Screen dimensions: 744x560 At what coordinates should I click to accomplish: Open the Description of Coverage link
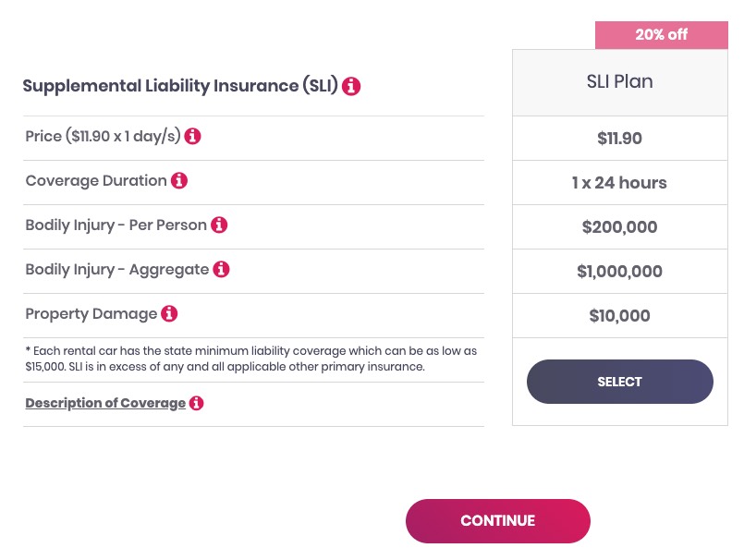[105, 403]
